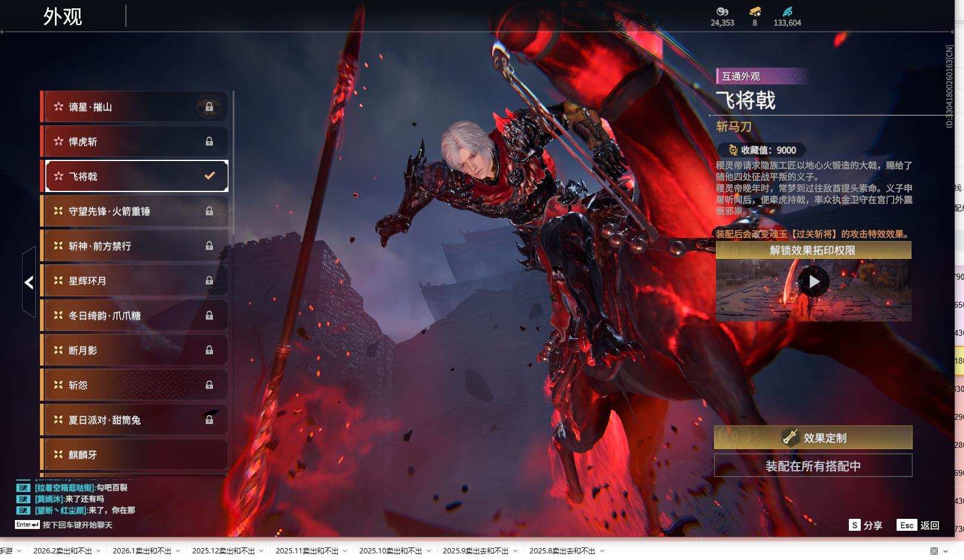
Task: Select the 守望先锋·火箭重锤 skin
Action: tap(135, 211)
